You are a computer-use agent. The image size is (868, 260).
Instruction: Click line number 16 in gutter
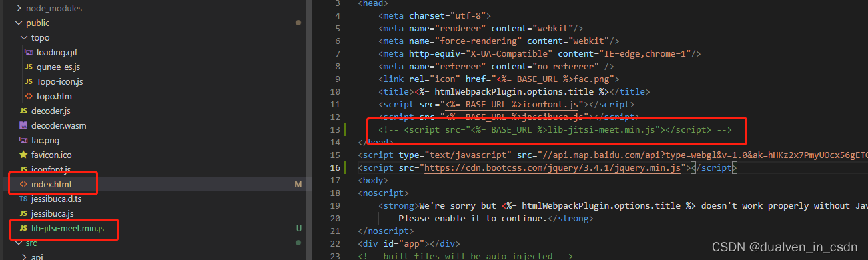[x=335, y=167]
